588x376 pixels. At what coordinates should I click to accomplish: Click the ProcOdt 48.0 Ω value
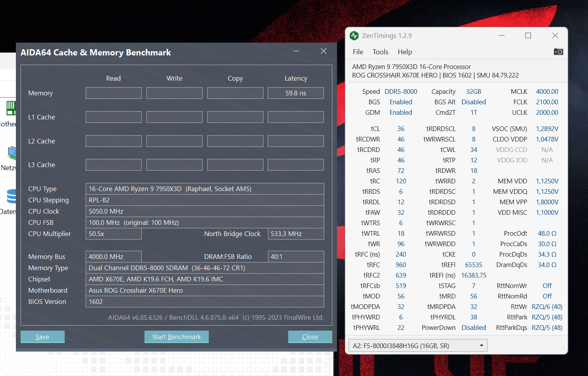click(x=547, y=233)
